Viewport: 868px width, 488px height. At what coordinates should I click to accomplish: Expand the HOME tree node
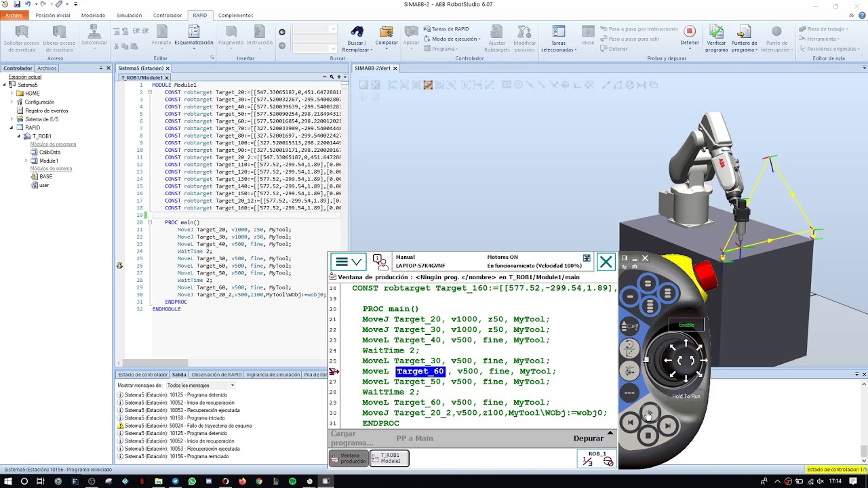pos(12,94)
